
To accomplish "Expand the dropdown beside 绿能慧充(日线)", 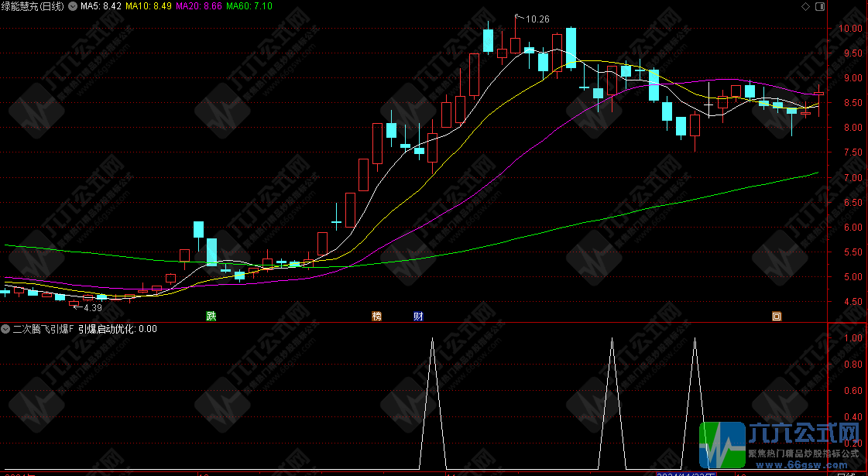I will [x=73, y=6].
